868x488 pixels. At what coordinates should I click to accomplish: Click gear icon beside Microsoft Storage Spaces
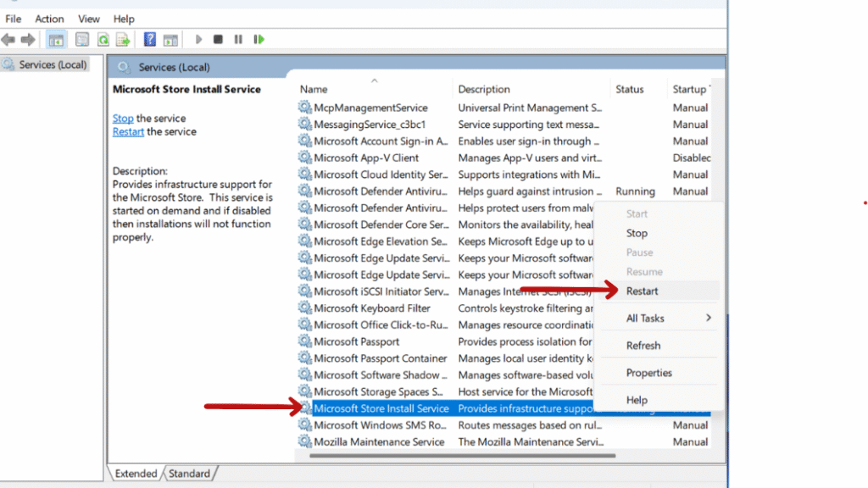pos(304,391)
